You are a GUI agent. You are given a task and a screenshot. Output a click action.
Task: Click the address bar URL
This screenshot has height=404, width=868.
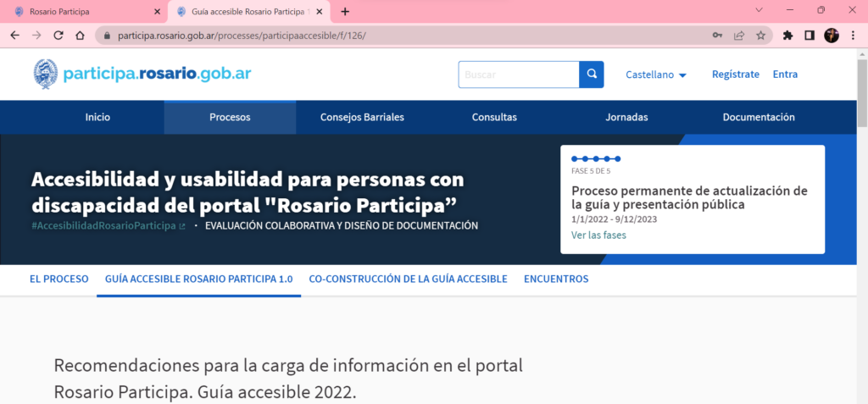tap(242, 36)
